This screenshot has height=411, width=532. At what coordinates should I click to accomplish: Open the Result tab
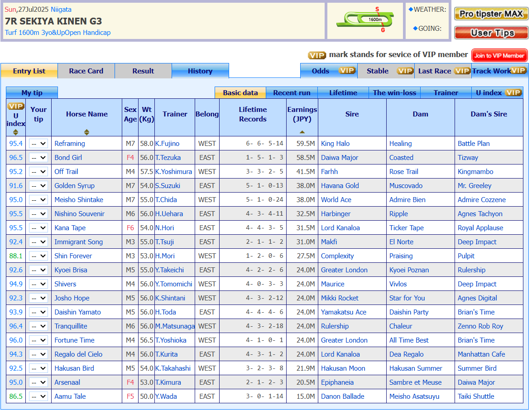point(143,71)
